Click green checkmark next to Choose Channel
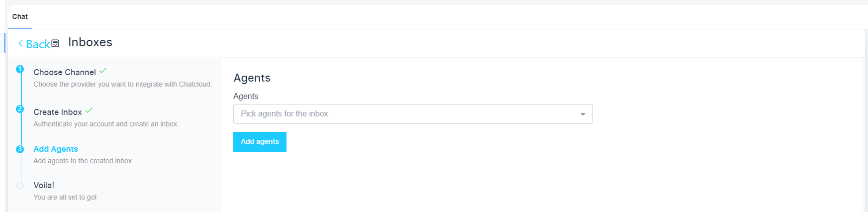868x212 pixels. click(x=103, y=71)
